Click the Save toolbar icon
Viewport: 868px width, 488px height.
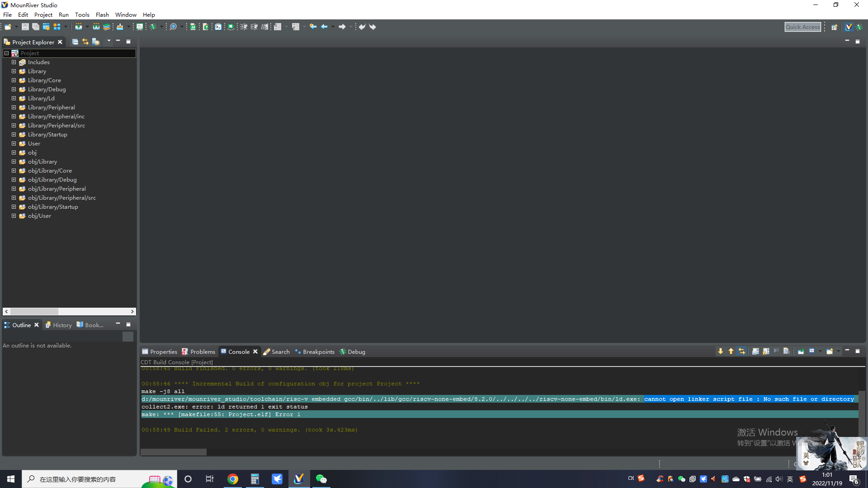click(25, 27)
